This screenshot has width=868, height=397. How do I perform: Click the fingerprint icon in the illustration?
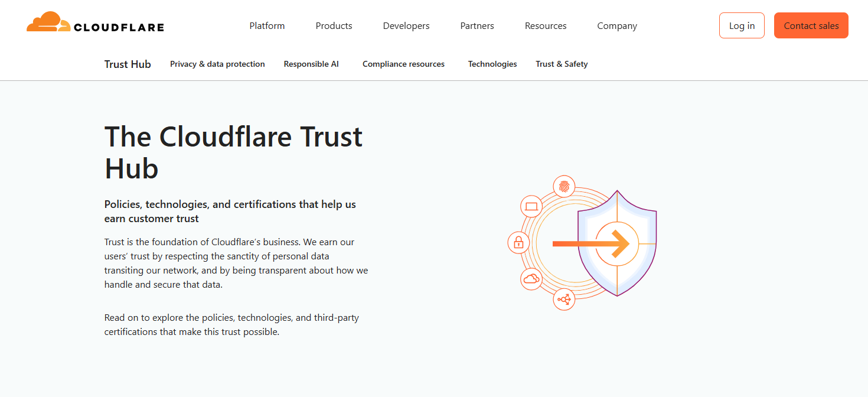tap(564, 187)
